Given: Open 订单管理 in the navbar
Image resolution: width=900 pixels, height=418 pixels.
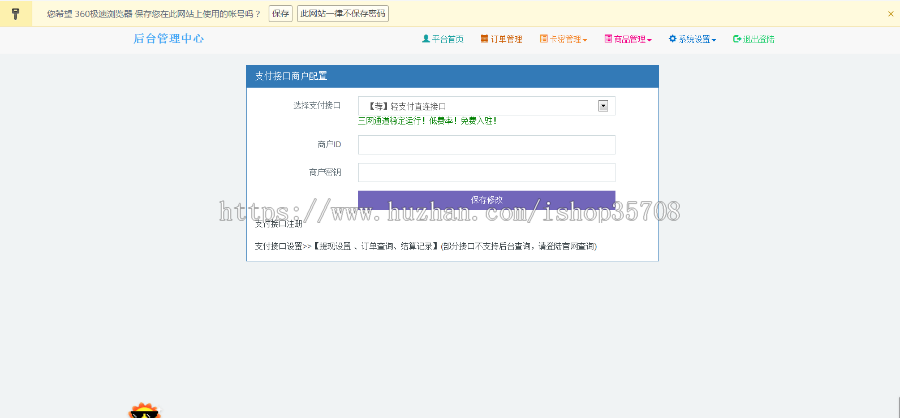Looking at the screenshot, I should click(502, 40).
